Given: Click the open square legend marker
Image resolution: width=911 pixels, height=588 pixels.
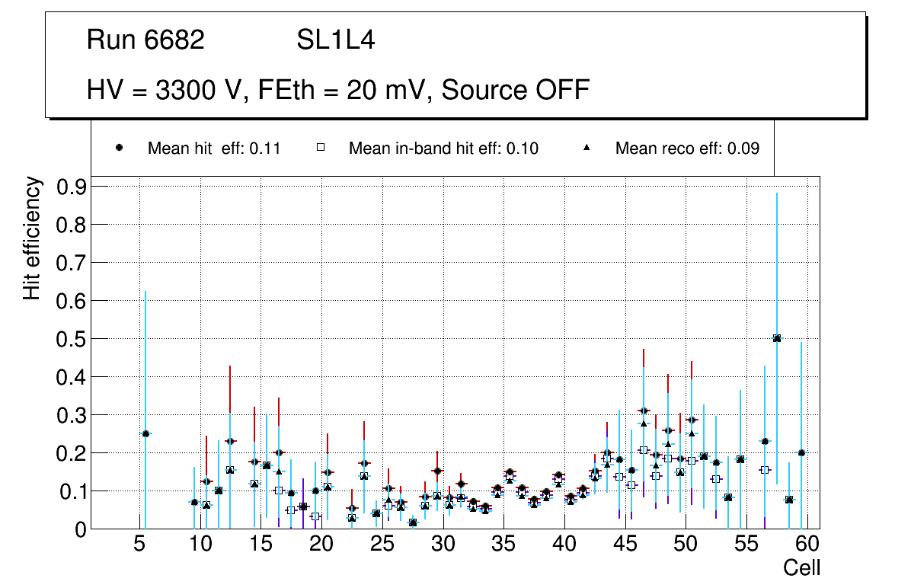Looking at the screenshot, I should click(x=321, y=148).
